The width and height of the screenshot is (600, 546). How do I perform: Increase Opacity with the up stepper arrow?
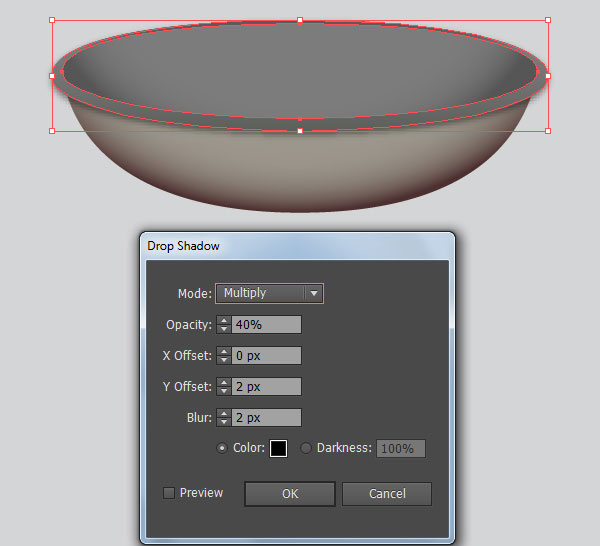(x=224, y=320)
